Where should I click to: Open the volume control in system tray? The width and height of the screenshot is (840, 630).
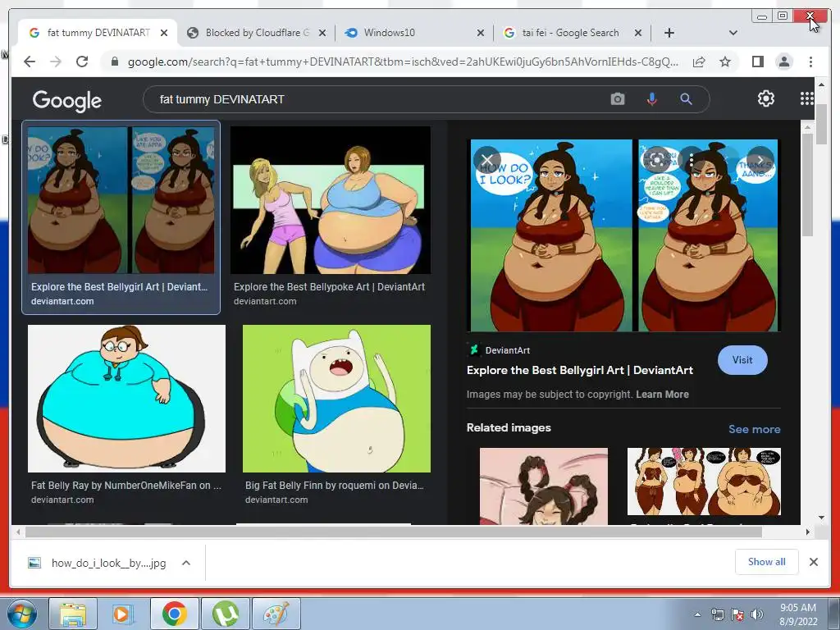pos(756,614)
